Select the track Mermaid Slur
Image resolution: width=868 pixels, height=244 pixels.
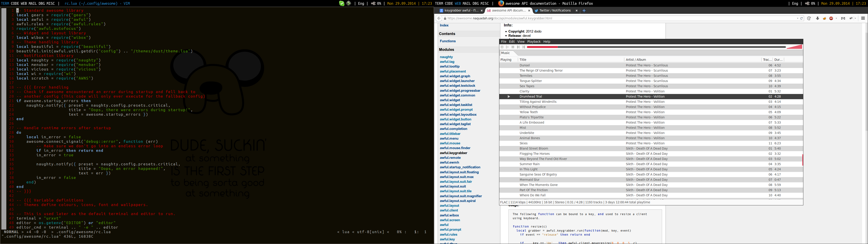coord(651,180)
